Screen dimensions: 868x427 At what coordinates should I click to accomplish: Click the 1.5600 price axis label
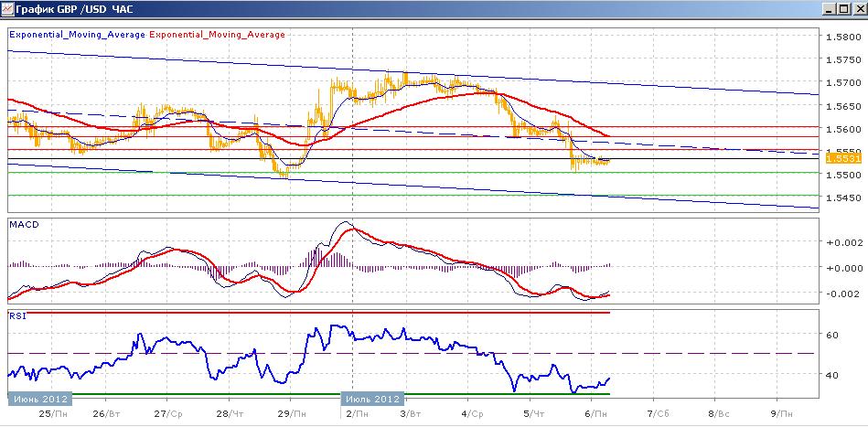pos(843,129)
